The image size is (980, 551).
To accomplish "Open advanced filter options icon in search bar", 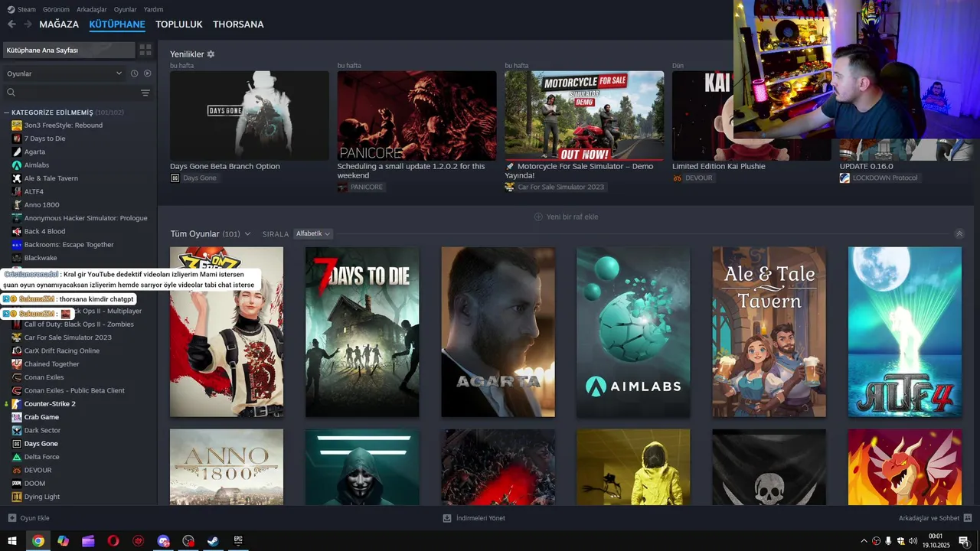I will (145, 93).
